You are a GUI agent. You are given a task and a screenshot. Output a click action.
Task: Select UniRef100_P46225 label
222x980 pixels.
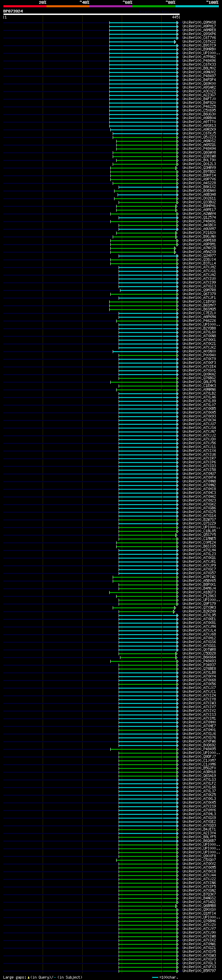click(x=199, y=106)
